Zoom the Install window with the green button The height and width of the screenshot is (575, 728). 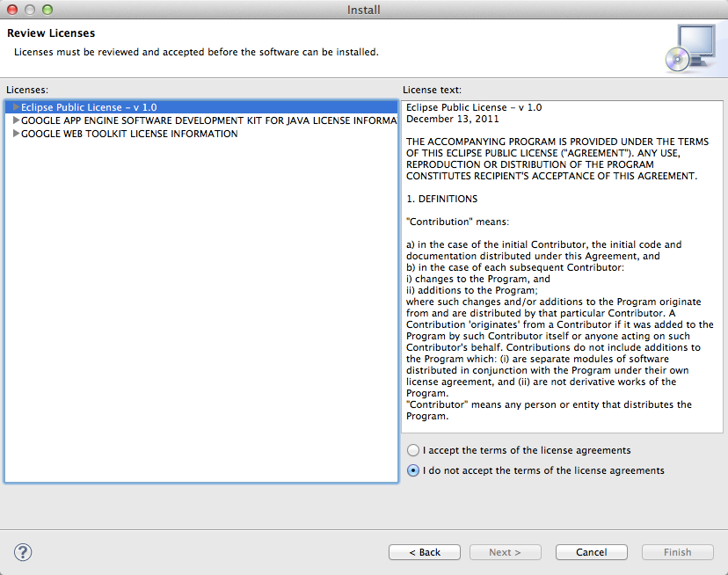point(47,10)
